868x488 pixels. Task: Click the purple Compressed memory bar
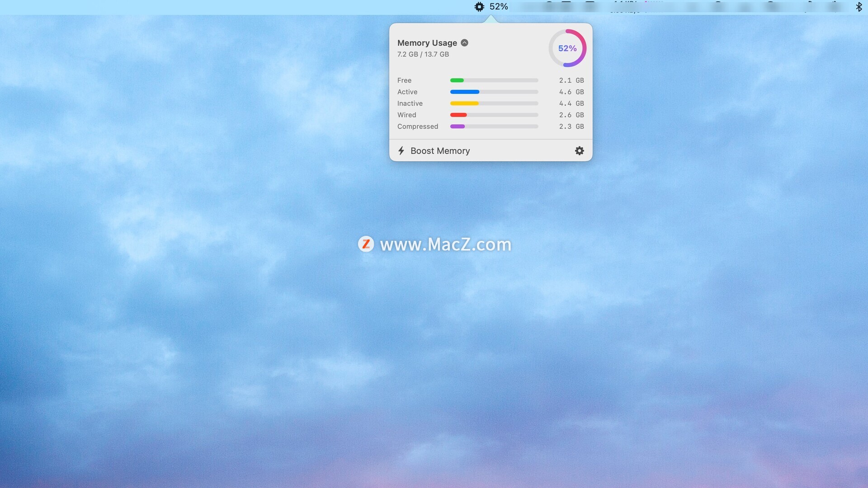tap(457, 127)
